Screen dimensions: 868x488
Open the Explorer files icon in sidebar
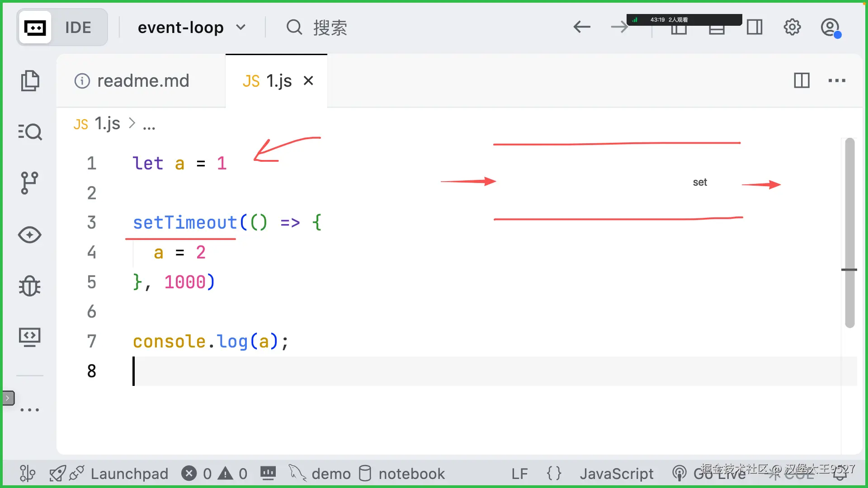click(30, 81)
